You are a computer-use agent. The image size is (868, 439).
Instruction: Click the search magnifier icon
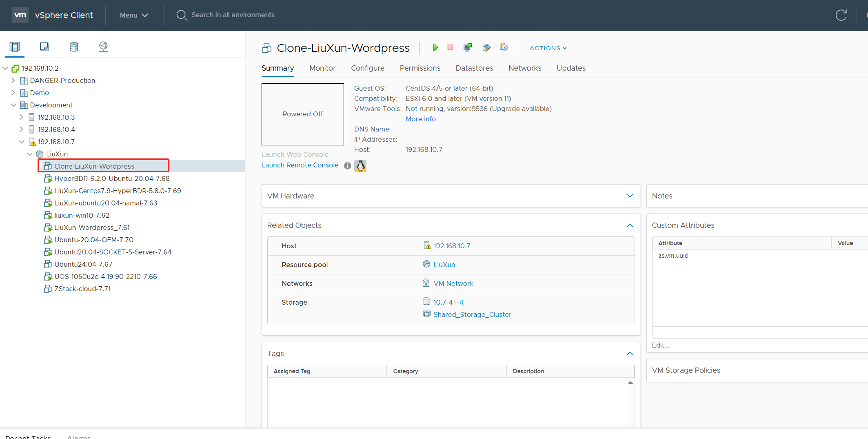[x=182, y=15]
